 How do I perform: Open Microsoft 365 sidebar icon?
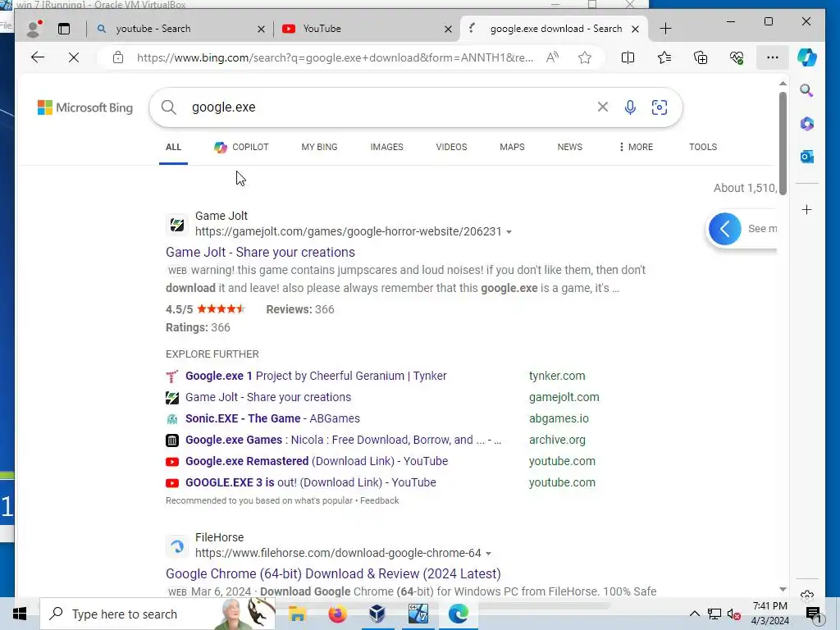[807, 124]
